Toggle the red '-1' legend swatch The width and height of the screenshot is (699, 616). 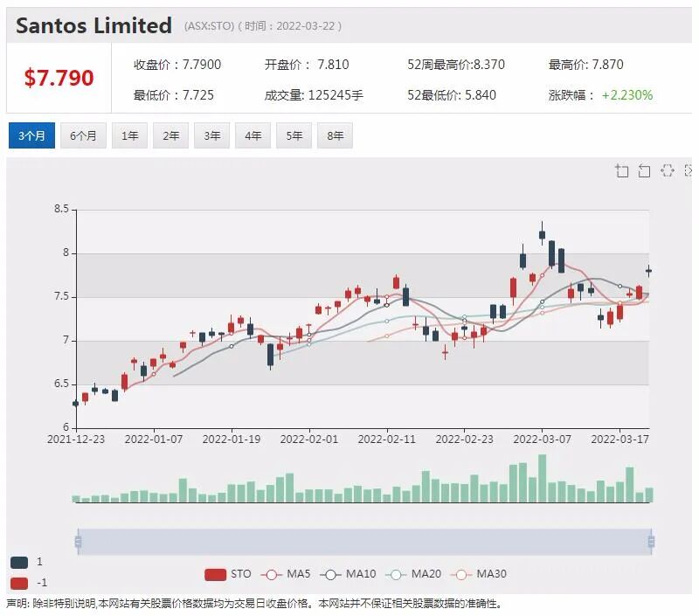click(19, 583)
